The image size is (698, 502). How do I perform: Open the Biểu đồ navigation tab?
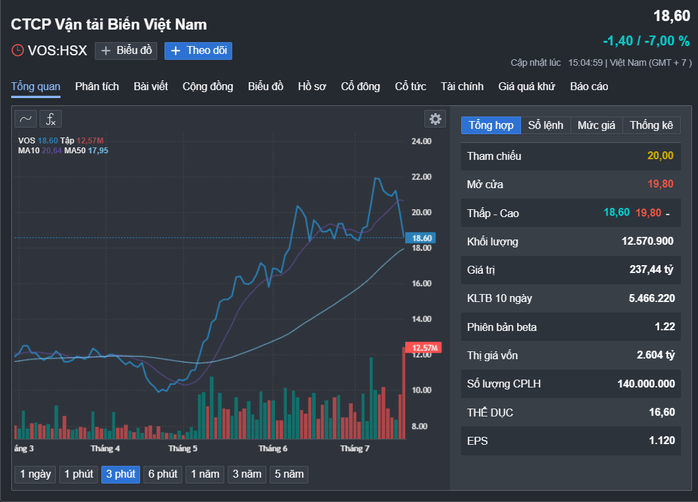(265, 86)
